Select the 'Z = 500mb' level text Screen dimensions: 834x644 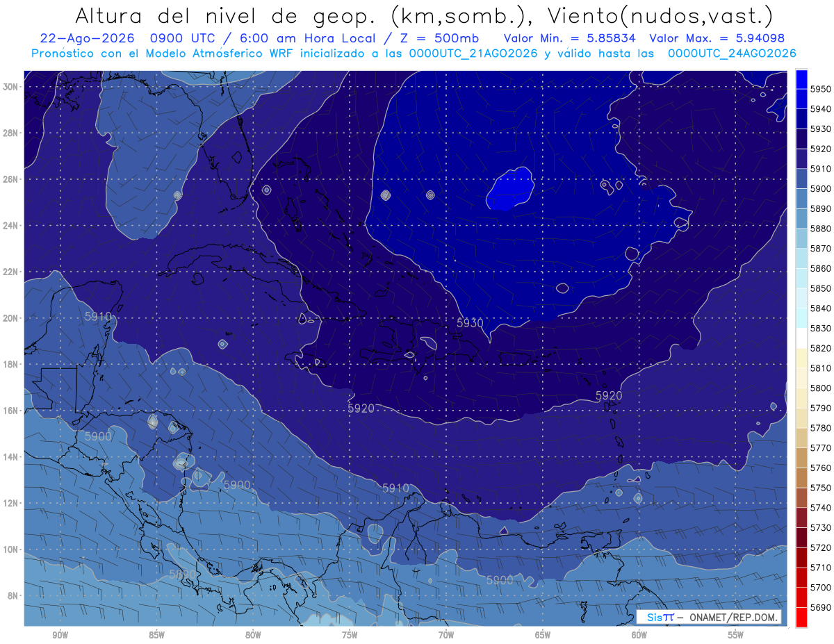[438, 38]
